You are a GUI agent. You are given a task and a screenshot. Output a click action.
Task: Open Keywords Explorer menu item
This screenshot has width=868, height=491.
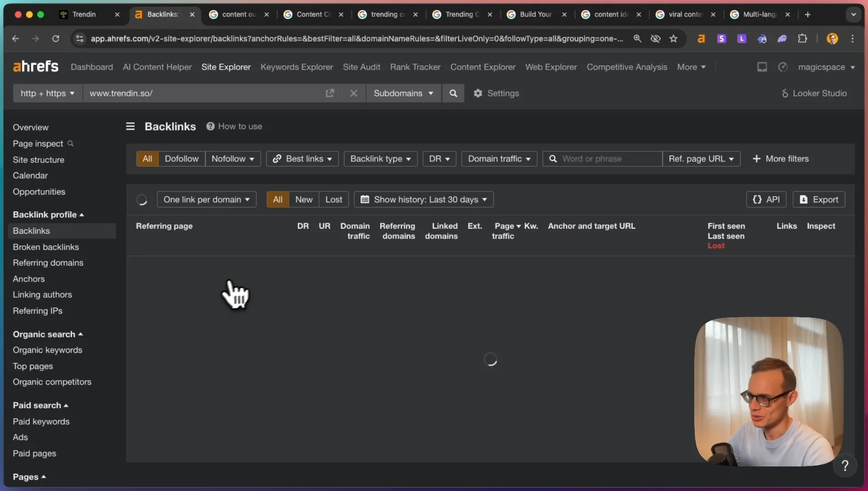pos(297,67)
